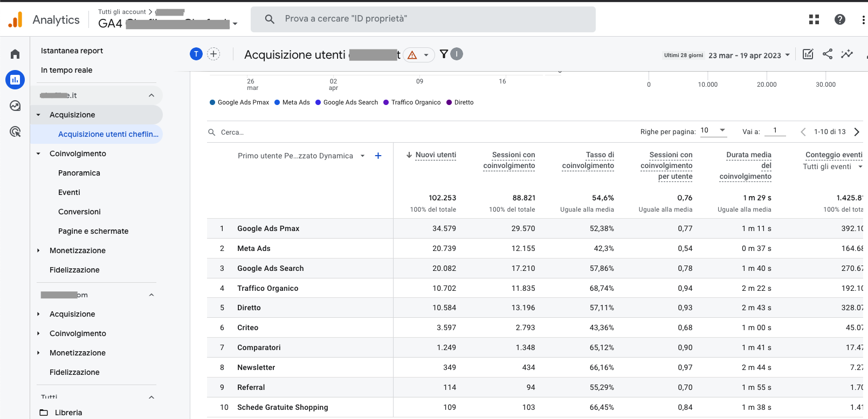This screenshot has height=419, width=868.
Task: Go to next page of table rows
Action: [857, 132]
